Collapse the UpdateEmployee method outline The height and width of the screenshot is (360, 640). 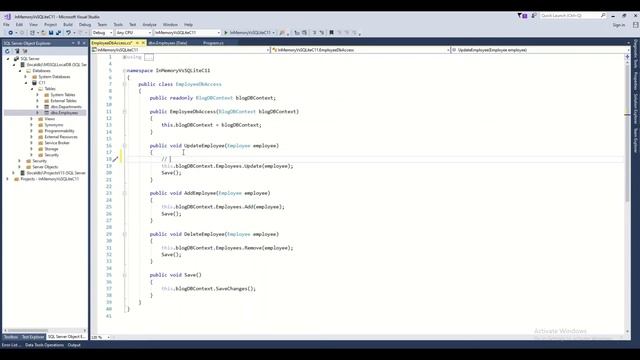click(124, 146)
